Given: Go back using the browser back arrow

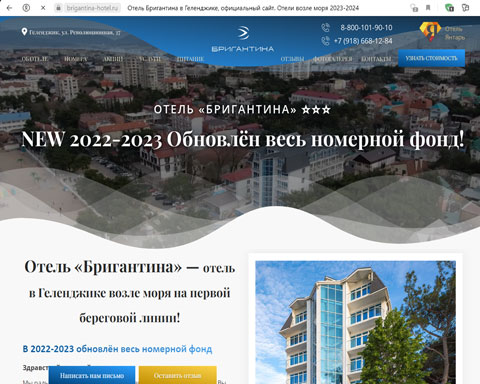Looking at the screenshot, I should click(x=9, y=8).
